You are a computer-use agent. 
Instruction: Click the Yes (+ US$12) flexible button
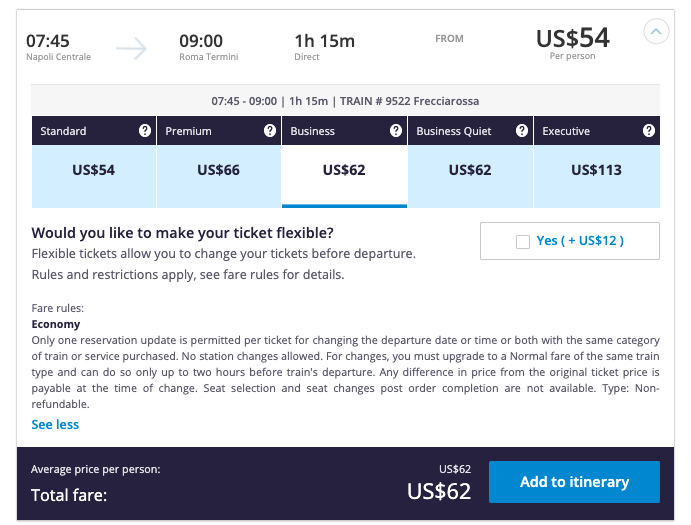(x=570, y=241)
